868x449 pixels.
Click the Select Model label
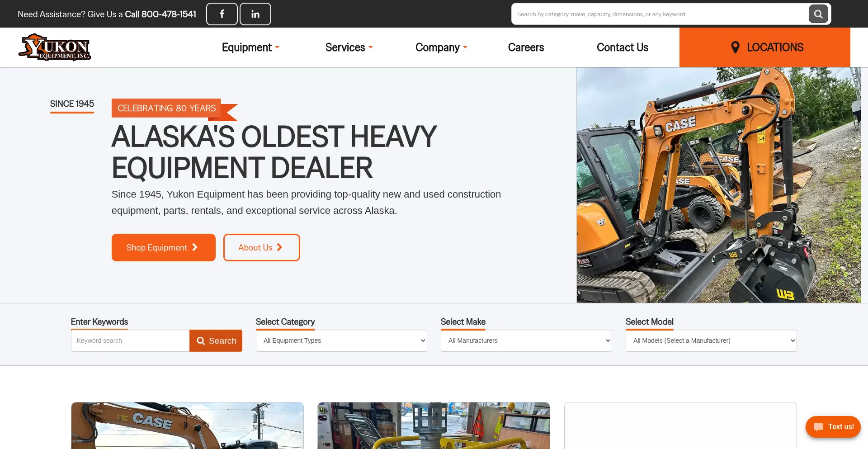pos(650,321)
